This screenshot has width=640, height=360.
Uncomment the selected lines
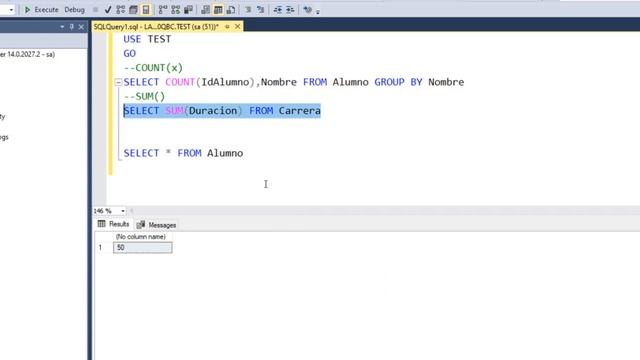point(260,9)
